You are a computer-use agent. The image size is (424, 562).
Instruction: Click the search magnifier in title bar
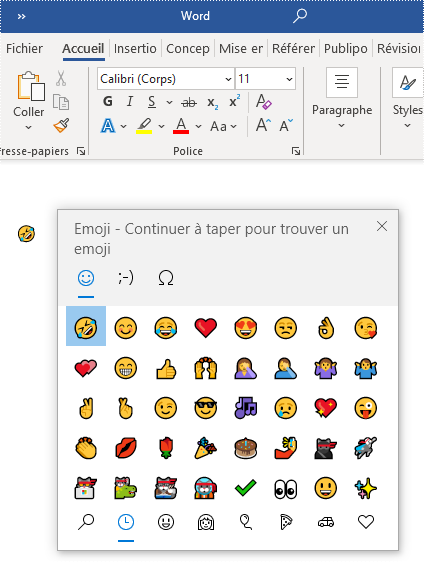(x=300, y=16)
